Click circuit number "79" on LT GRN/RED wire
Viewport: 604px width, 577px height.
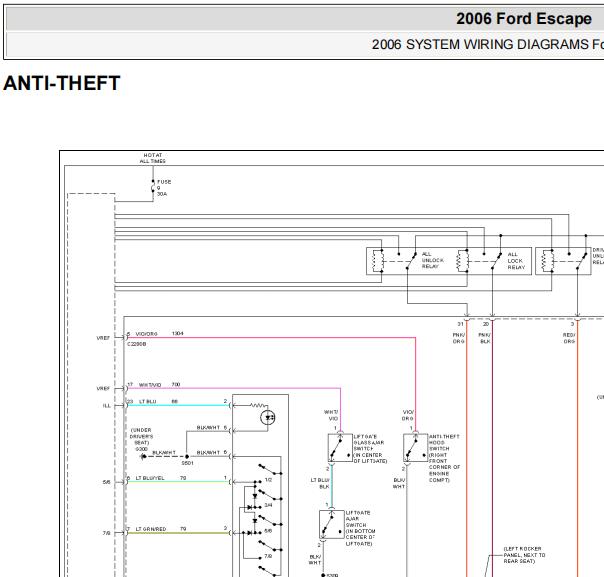point(183,529)
